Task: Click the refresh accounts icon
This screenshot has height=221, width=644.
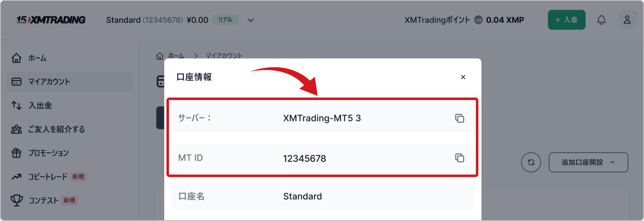Action: pyautogui.click(x=531, y=162)
